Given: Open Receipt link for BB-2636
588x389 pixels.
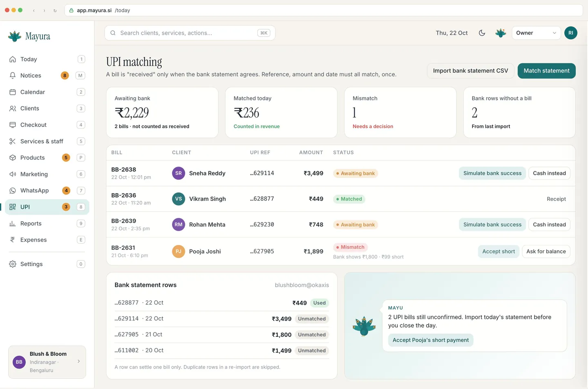Looking at the screenshot, I should 556,199.
